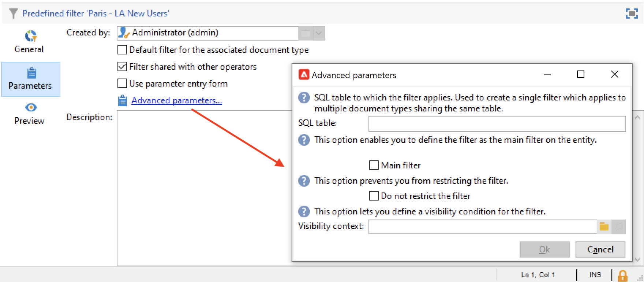This screenshot has width=644, height=282.
Task: Check the Main filter option
Action: click(374, 165)
